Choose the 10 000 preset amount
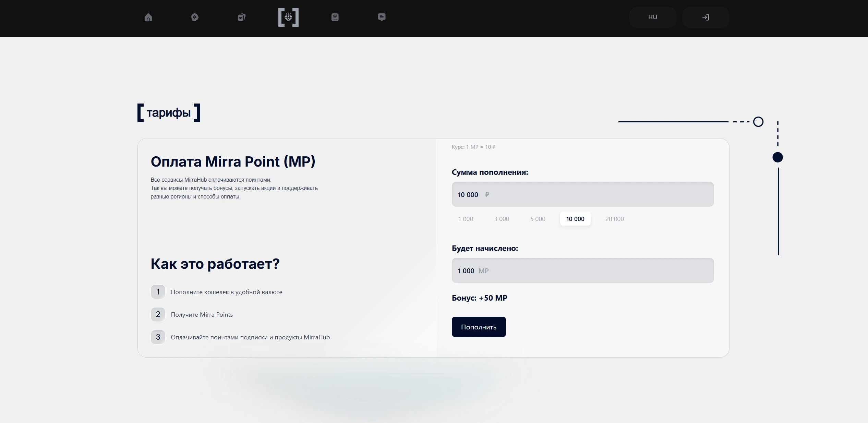868x423 pixels. tap(575, 219)
